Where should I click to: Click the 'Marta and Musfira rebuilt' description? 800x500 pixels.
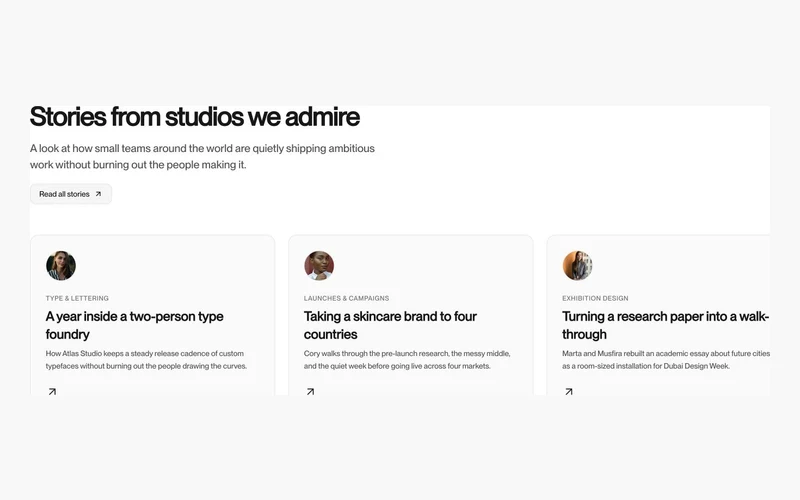(x=666, y=359)
